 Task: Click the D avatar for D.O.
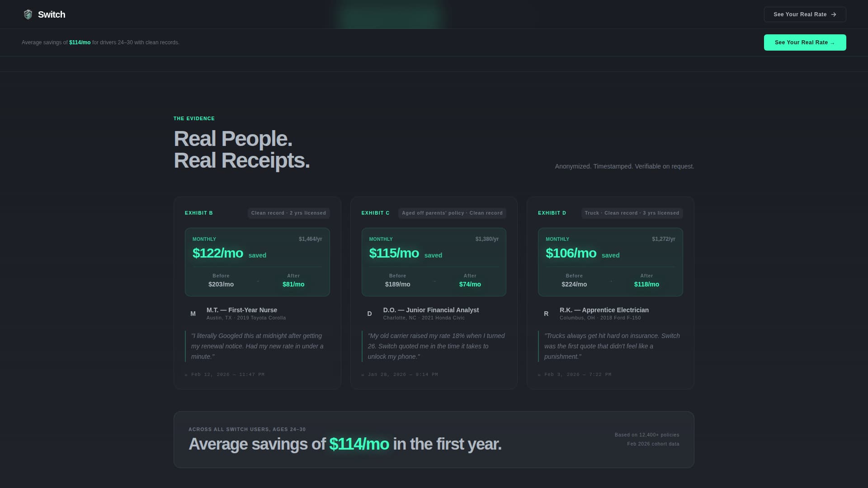tap(369, 314)
